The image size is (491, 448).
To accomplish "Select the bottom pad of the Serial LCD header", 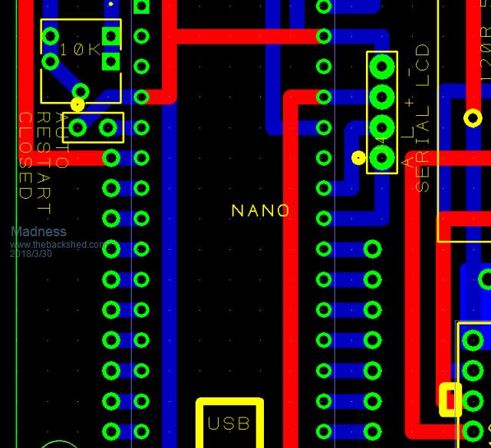I will pos(381,157).
